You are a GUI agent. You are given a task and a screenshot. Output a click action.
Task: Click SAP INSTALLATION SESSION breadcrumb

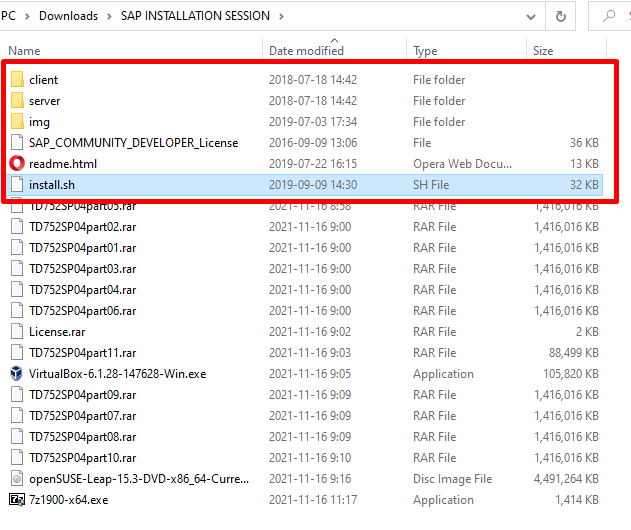[195, 16]
